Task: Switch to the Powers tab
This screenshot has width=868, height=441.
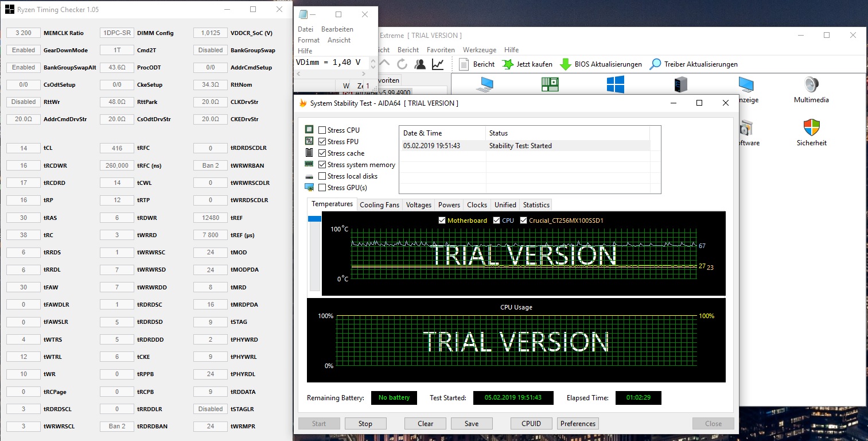Action: 449,204
